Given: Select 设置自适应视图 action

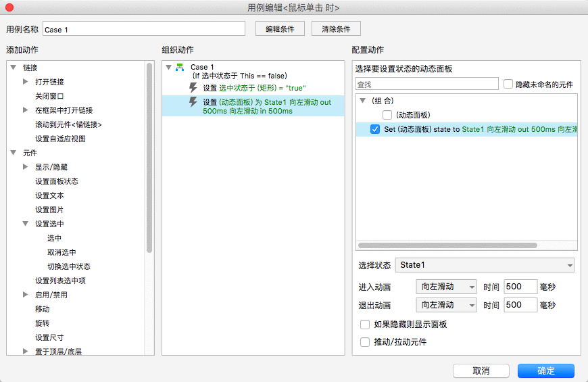Looking at the screenshot, I should [60, 139].
